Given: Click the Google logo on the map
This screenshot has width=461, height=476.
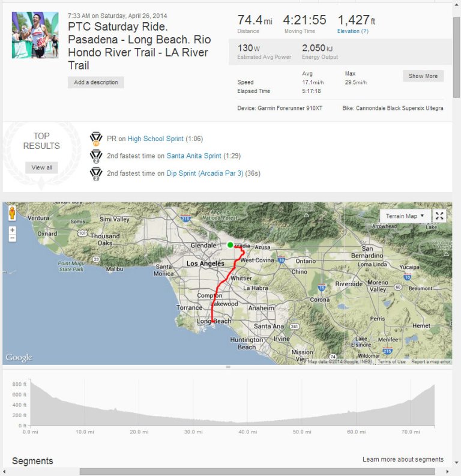Looking at the screenshot, I should [x=19, y=358].
